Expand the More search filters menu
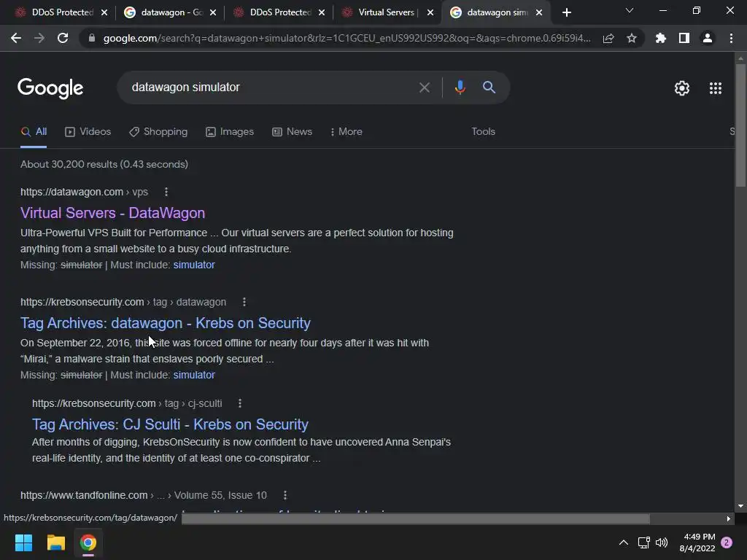The image size is (747, 560). tap(347, 132)
